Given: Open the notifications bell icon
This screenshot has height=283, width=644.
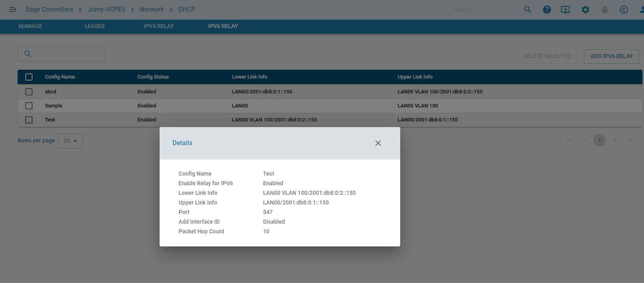Looking at the screenshot, I should click(605, 10).
